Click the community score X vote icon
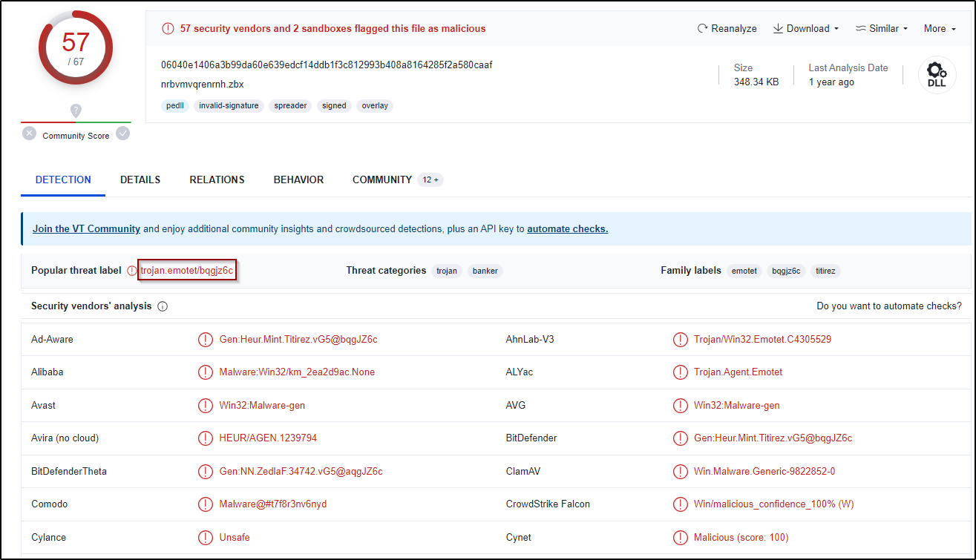Viewport: 976px width, 560px height. pos(29,134)
